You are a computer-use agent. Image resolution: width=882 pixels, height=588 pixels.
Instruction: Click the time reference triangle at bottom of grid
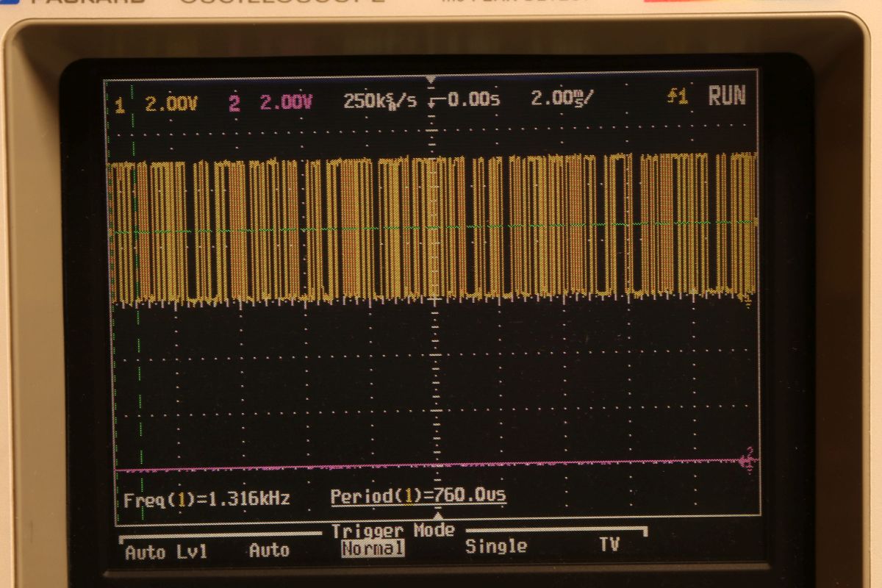436,517
